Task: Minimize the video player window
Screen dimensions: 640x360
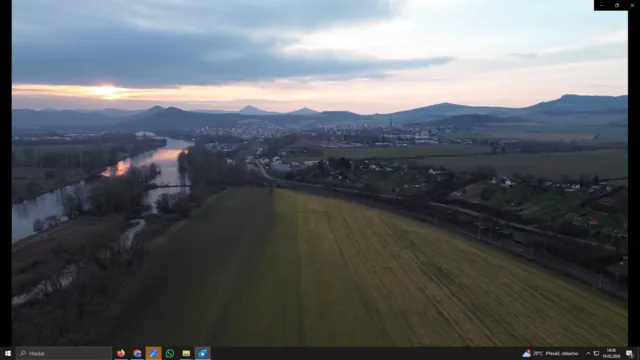Action: pyautogui.click(x=602, y=5)
